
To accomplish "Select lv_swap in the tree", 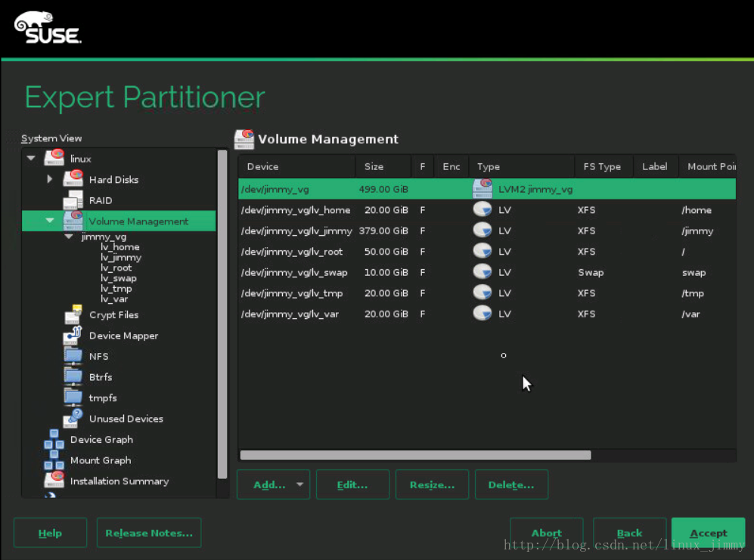I will pyautogui.click(x=118, y=278).
